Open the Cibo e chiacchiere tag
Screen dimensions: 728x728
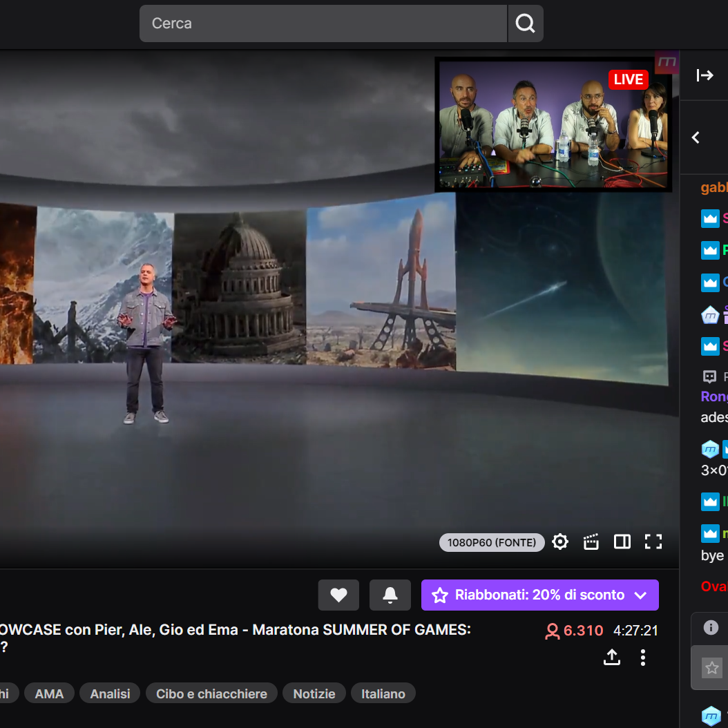pos(212,693)
